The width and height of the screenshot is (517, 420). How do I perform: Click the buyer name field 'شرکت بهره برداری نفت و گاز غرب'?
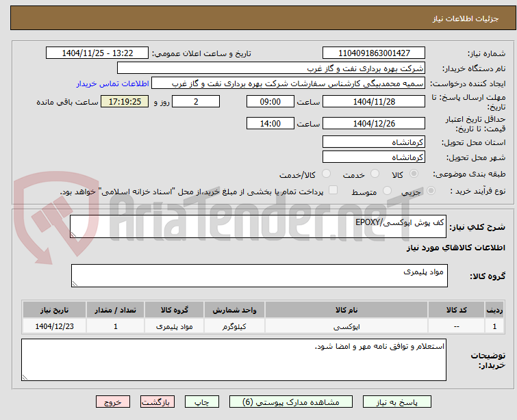click(271, 68)
